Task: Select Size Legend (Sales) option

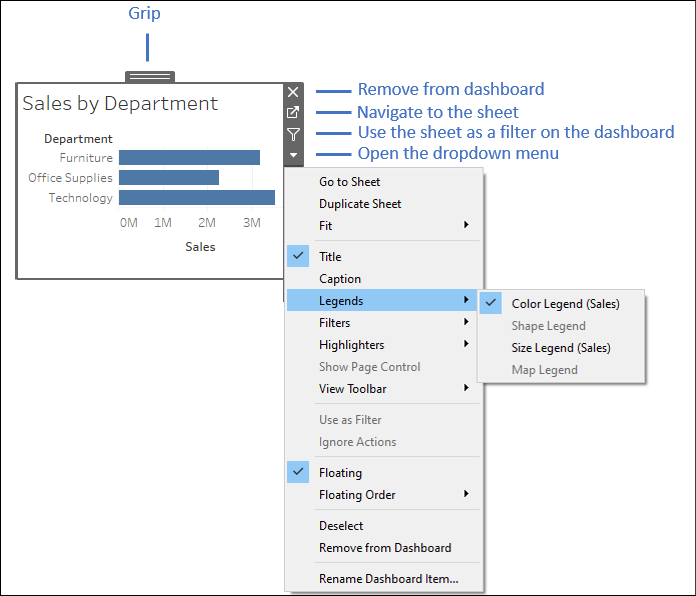Action: [561, 348]
